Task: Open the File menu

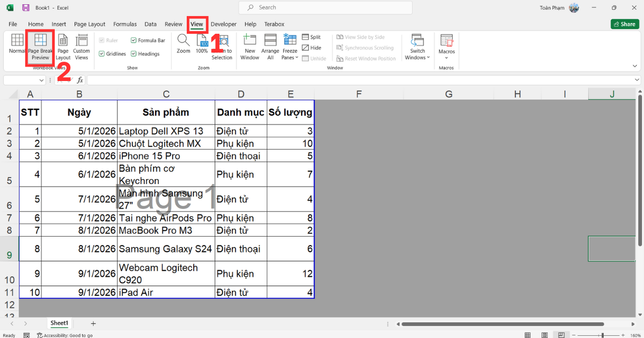Action: (x=13, y=24)
